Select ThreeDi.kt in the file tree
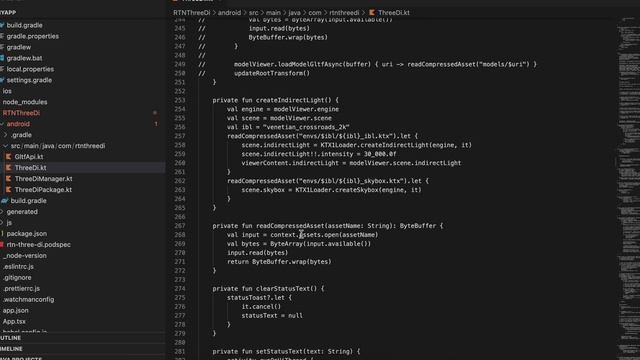The image size is (640, 360). 30,168
